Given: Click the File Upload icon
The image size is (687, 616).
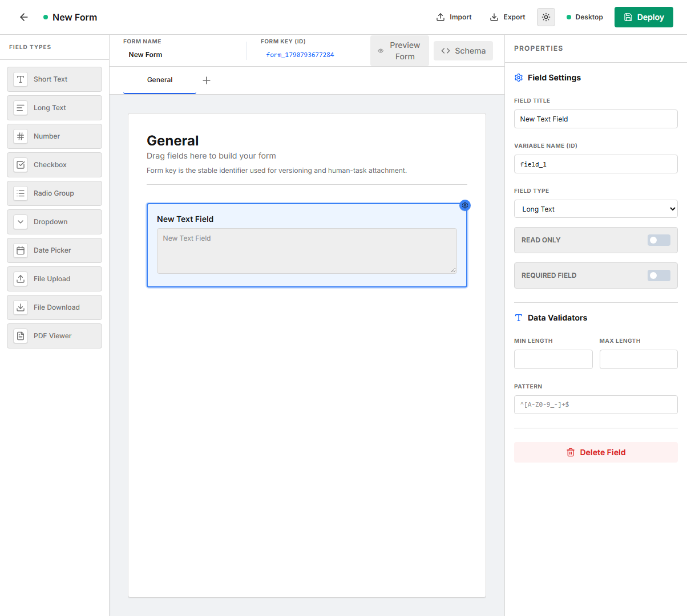Looking at the screenshot, I should pos(21,279).
